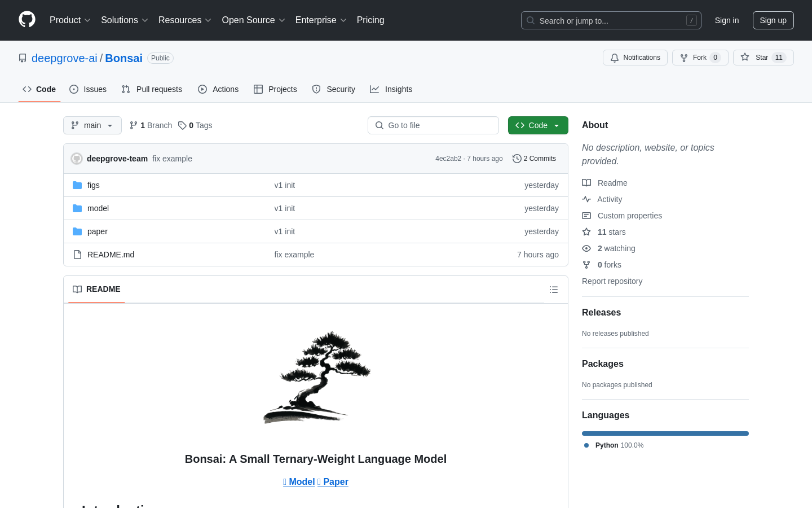Open the README.md file
This screenshot has width=812, height=508.
tap(111, 255)
